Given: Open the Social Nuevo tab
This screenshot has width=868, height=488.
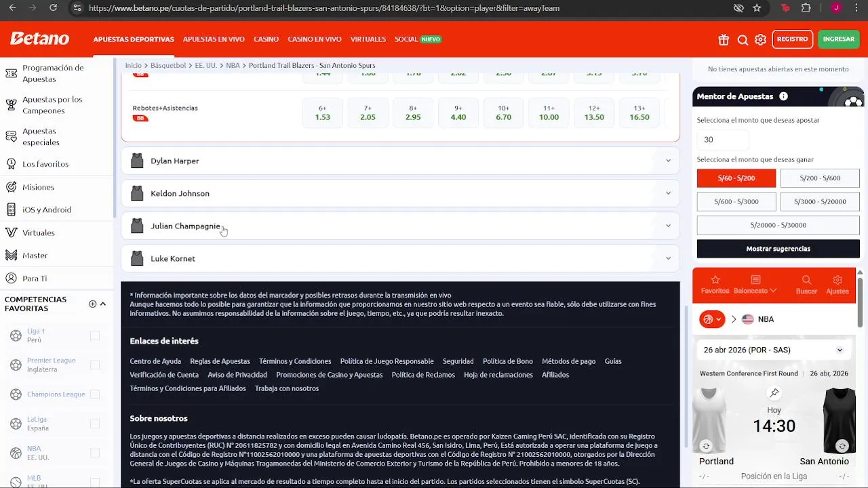Looking at the screenshot, I should 418,39.
